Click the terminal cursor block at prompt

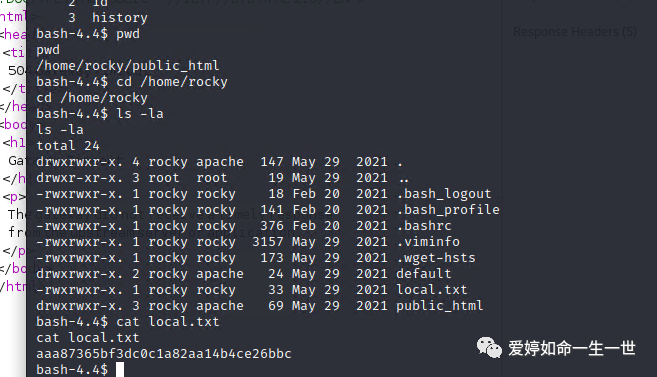[120, 369]
